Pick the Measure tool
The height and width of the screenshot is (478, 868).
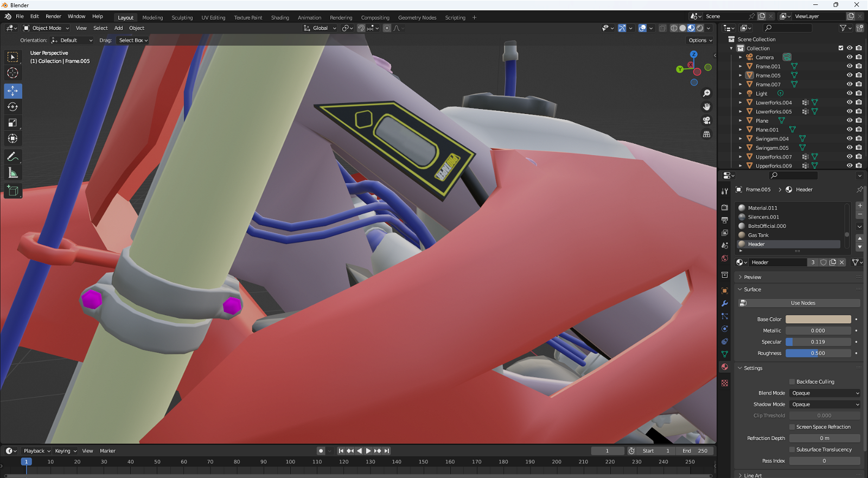(12, 173)
